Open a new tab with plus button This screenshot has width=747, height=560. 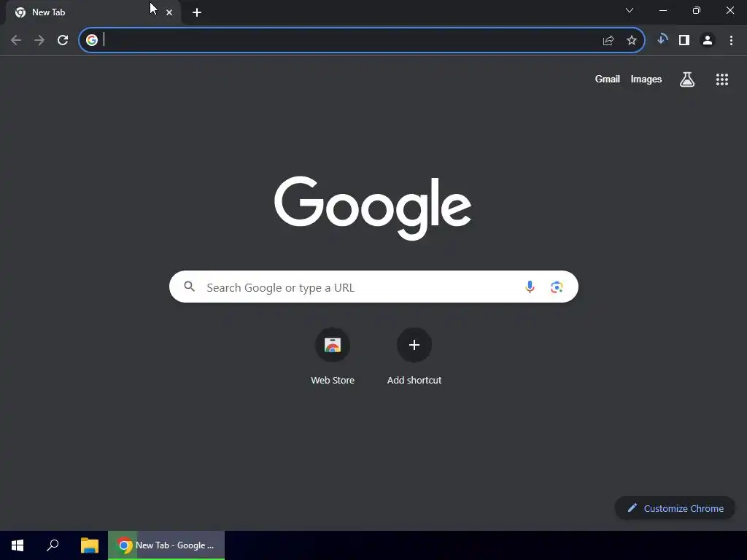[x=197, y=12]
